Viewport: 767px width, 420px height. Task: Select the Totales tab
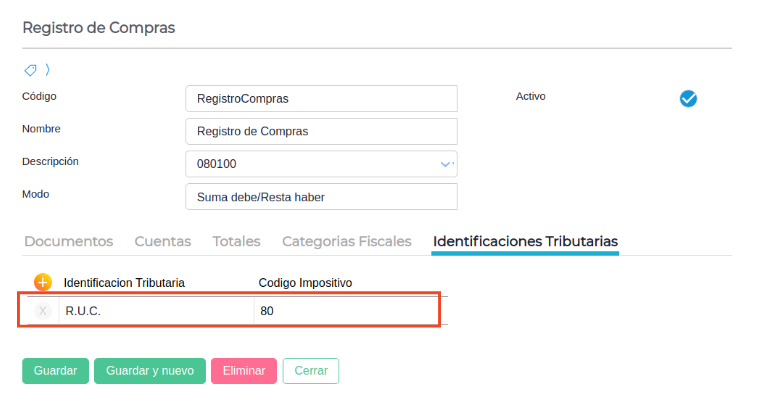pyautogui.click(x=236, y=241)
